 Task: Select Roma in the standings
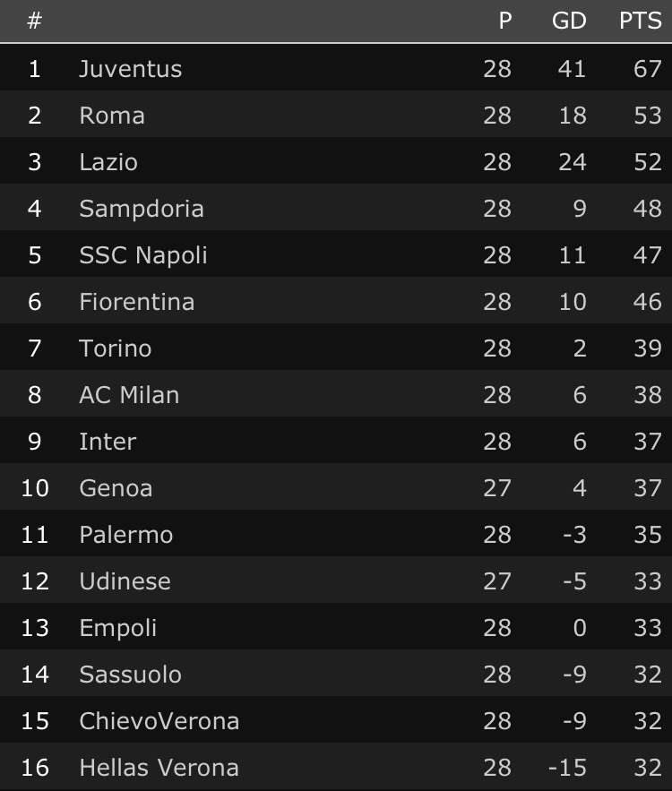112,116
